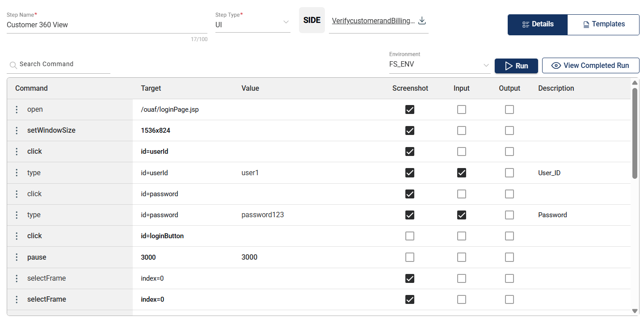Open the three-dot menu for open command
Screen dimensions: 644x320
click(17, 109)
